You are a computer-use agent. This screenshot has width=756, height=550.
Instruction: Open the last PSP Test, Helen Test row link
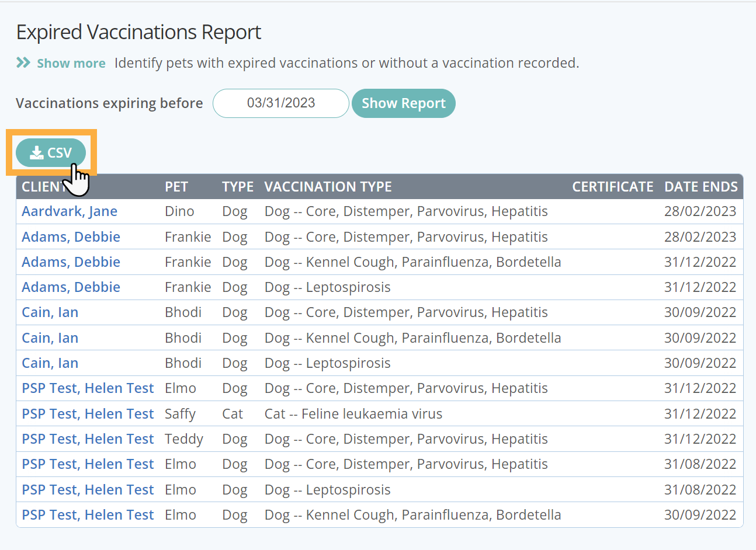coord(88,515)
